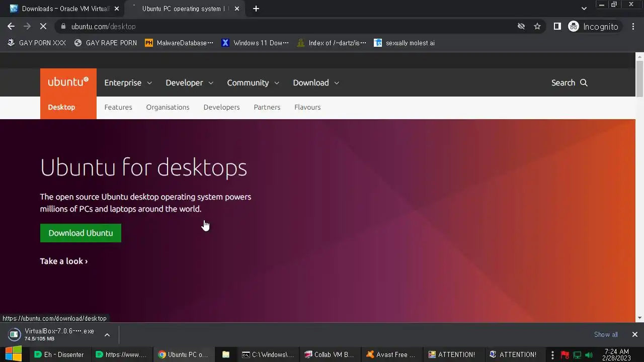This screenshot has width=644, height=362.
Task: Open File Explorer from the taskbar
Action: [x=226, y=354]
